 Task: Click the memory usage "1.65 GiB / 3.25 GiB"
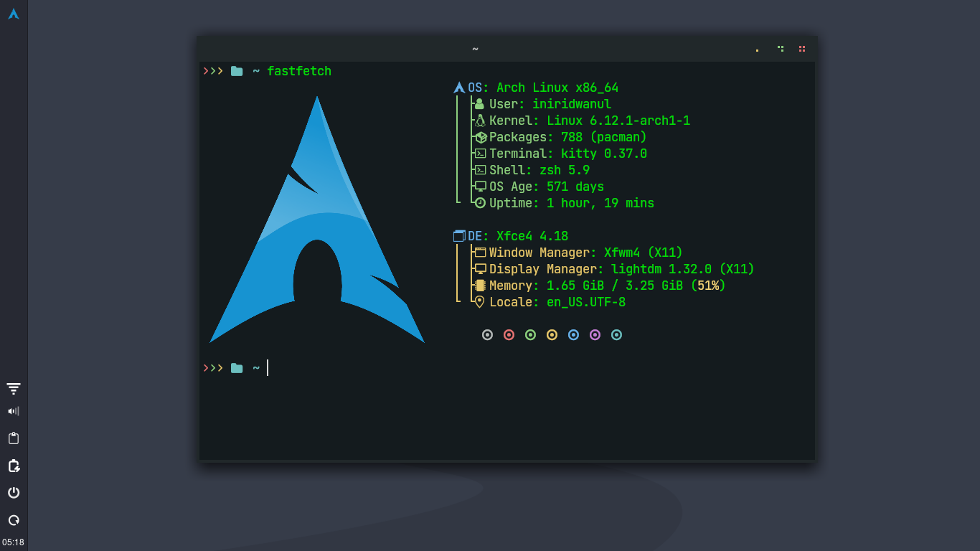(615, 286)
